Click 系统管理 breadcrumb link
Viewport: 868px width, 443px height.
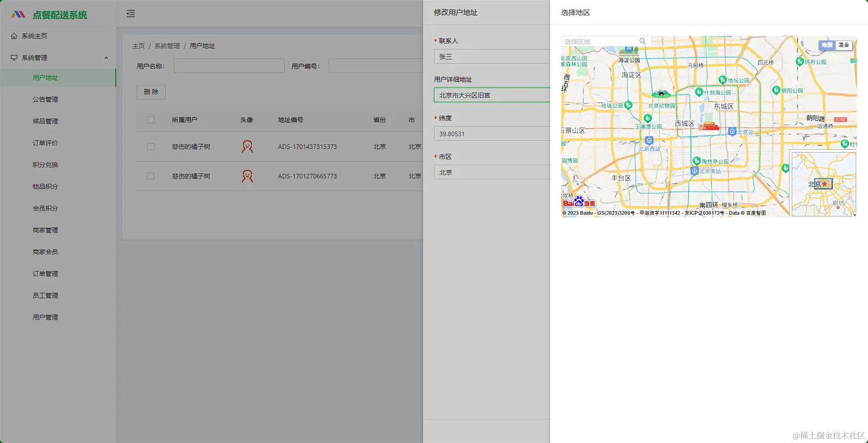tap(167, 46)
